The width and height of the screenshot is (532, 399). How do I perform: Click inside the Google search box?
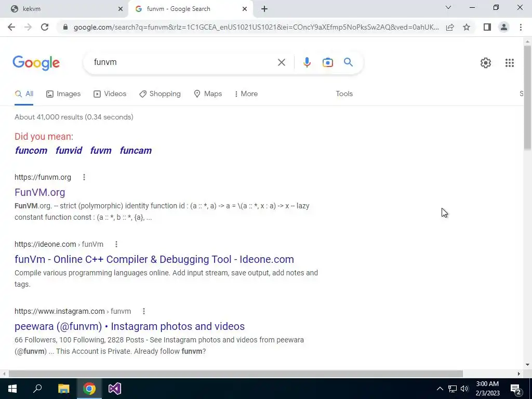tap(183, 62)
